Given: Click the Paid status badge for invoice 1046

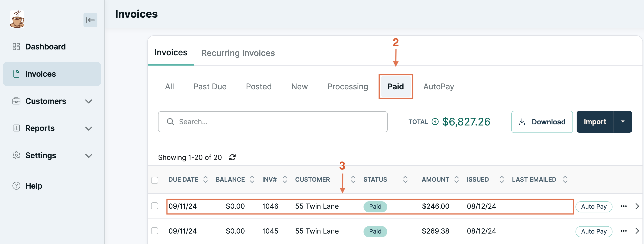Looking at the screenshot, I should 375,207.
